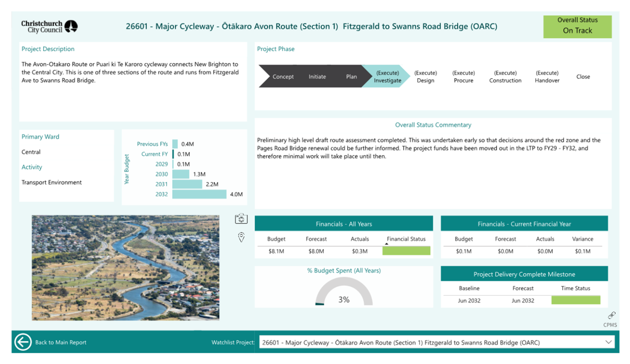
Task: Select the (Execute) Investigate phase
Action: tap(388, 77)
